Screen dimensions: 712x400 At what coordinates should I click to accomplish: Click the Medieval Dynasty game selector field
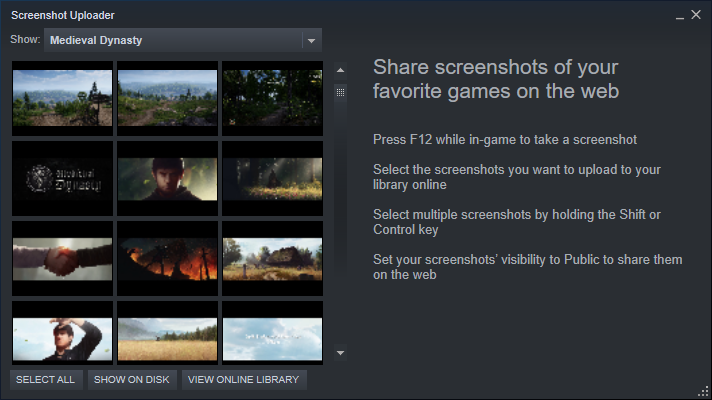(183, 40)
